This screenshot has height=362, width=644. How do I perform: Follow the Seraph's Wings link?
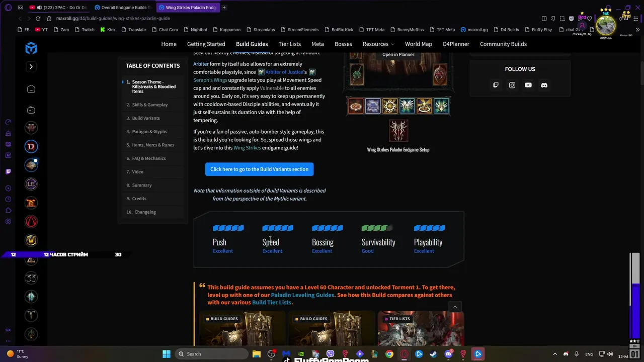coord(210,80)
